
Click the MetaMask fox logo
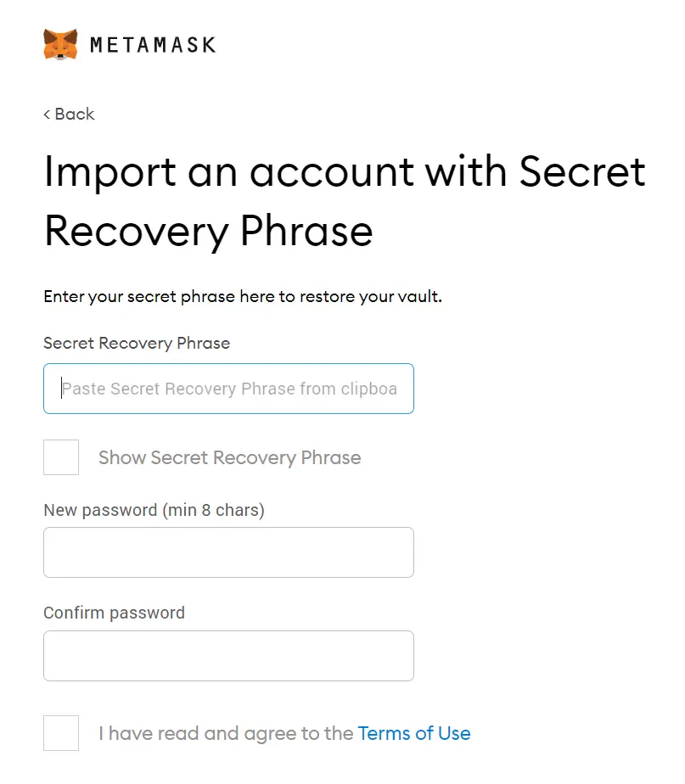pyautogui.click(x=60, y=44)
